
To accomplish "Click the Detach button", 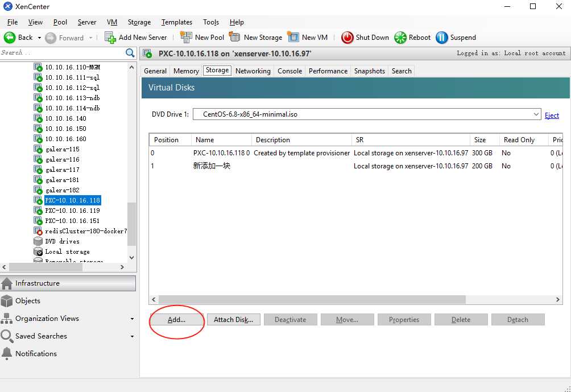I will [518, 320].
